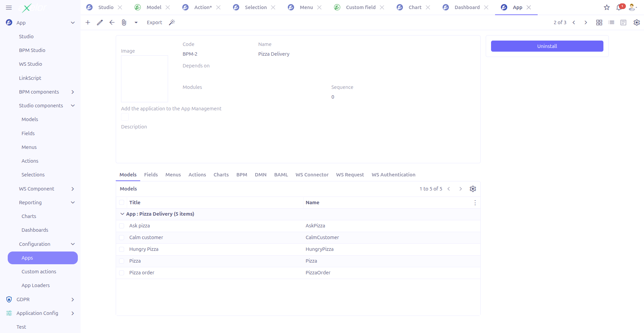The height and width of the screenshot is (333, 644).
Task: Open the attachment dropdown arrow
Action: [x=136, y=22]
